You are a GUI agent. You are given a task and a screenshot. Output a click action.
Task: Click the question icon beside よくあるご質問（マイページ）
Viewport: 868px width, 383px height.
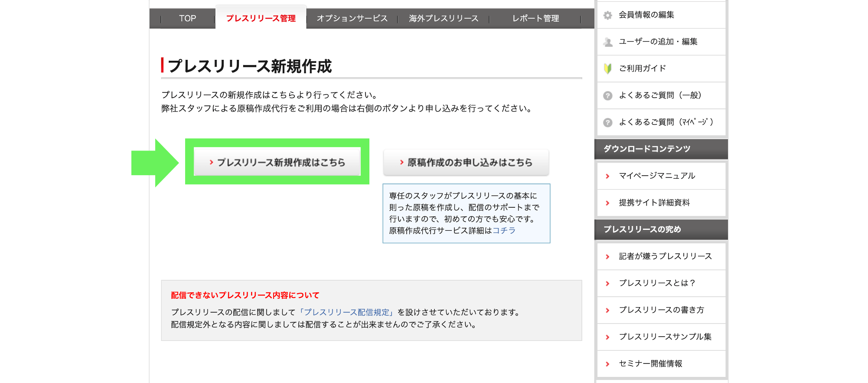[x=608, y=123]
